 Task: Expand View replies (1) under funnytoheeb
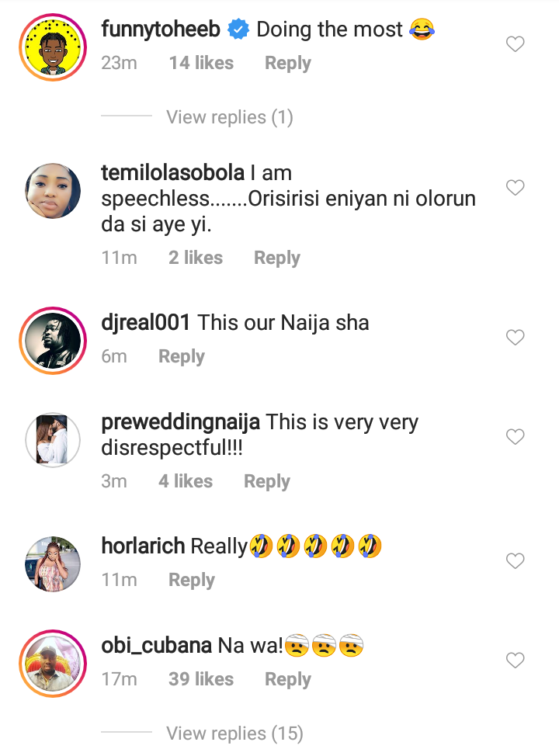[x=229, y=117]
